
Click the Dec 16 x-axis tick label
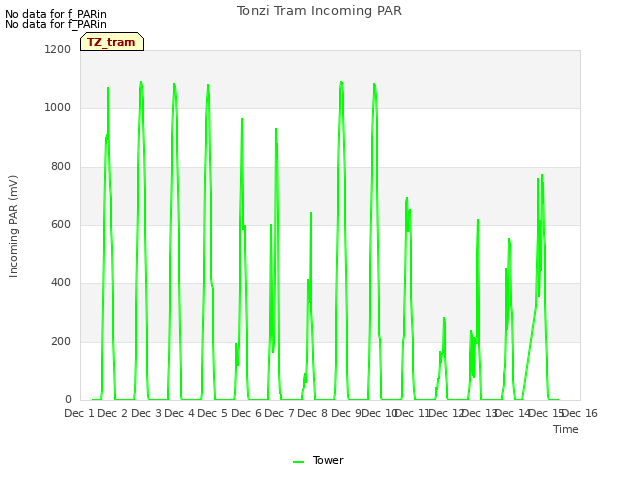pos(580,413)
